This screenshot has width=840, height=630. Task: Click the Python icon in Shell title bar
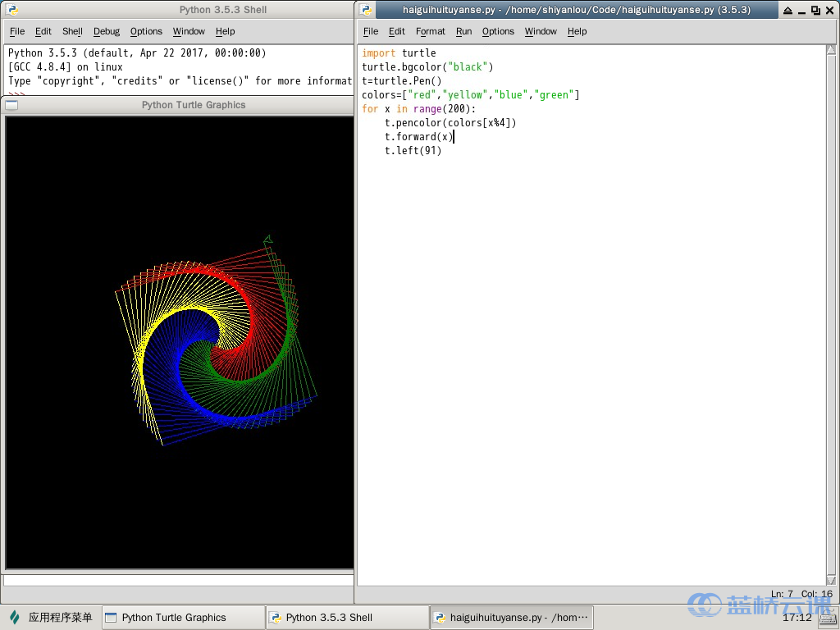pos(11,10)
